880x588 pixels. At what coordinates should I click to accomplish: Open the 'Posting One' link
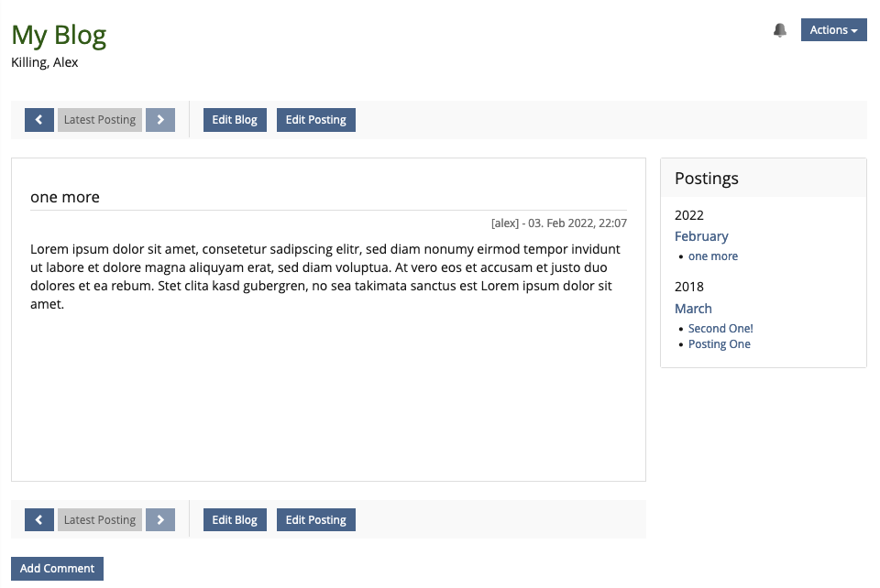719,344
